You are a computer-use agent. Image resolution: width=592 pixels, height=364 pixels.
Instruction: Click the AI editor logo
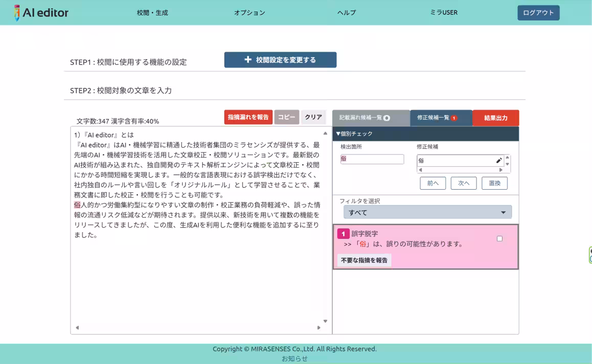(41, 13)
